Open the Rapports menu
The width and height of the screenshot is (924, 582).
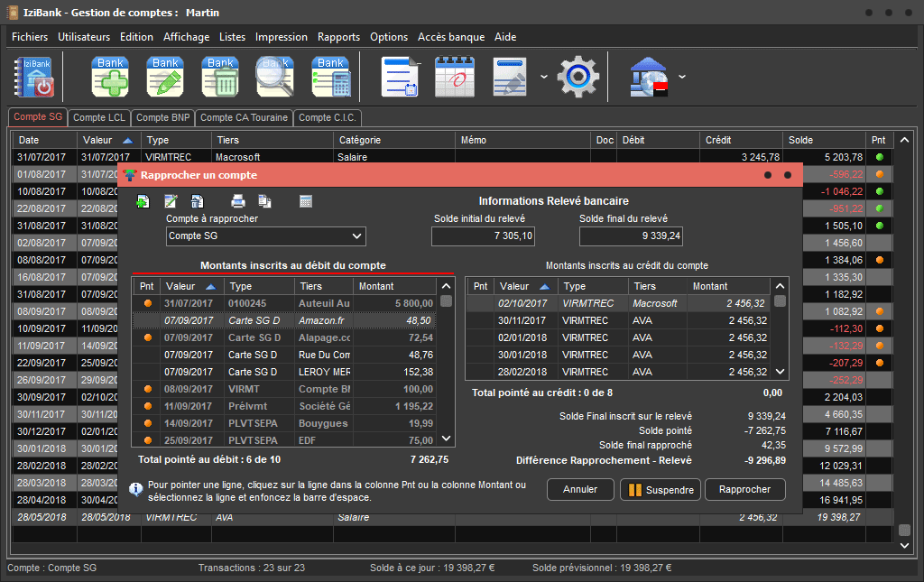point(338,37)
